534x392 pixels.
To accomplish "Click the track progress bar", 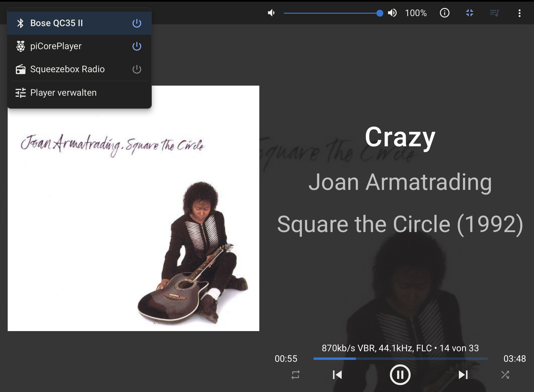I will [400, 359].
